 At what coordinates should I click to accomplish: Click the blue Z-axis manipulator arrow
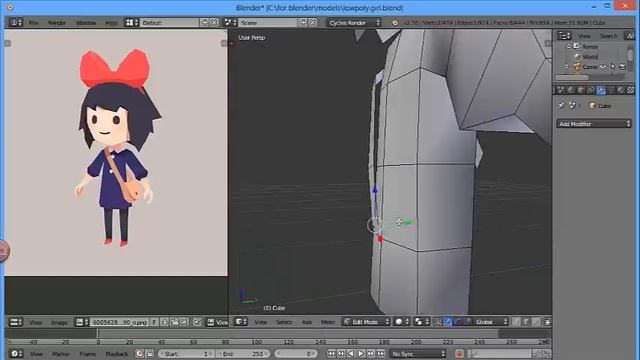point(375,190)
